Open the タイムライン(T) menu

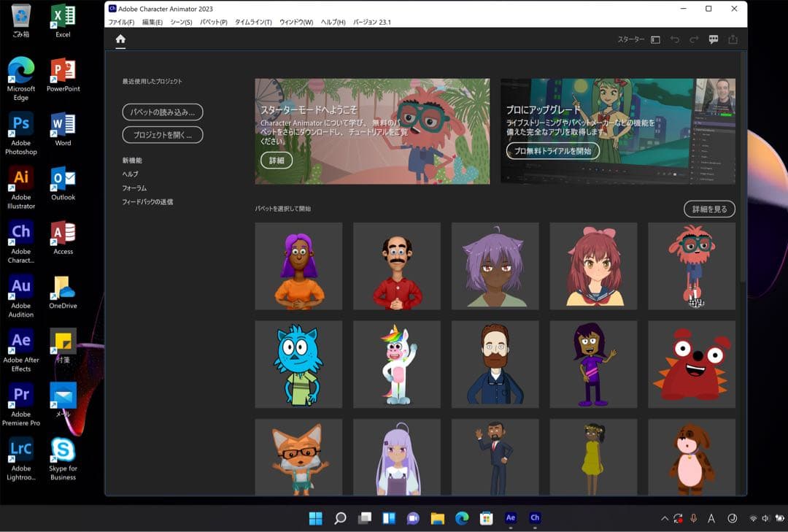(x=253, y=22)
